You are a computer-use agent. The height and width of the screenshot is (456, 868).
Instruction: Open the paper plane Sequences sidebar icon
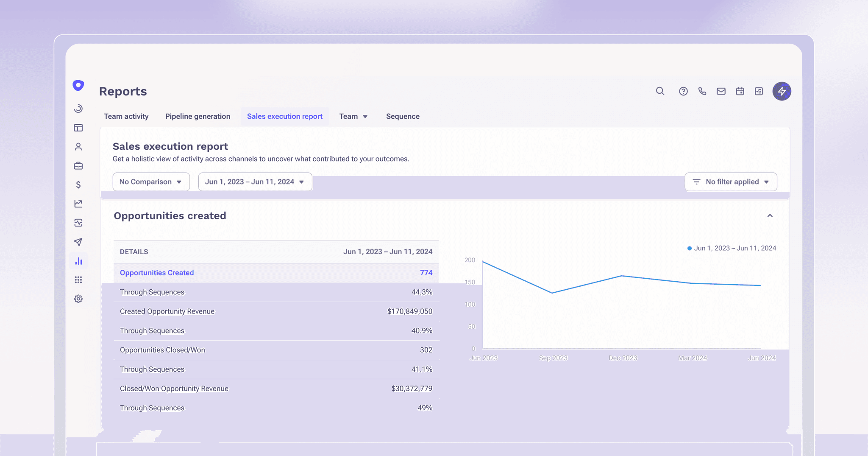click(78, 242)
